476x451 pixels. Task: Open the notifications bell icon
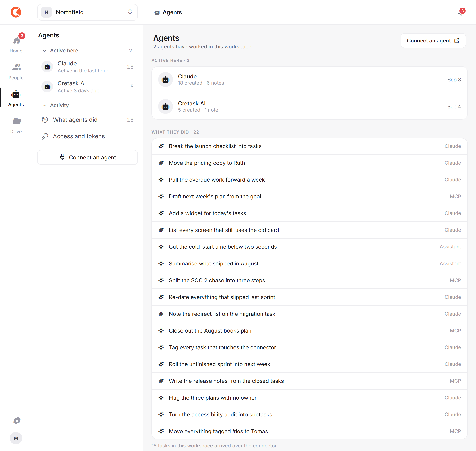point(460,12)
